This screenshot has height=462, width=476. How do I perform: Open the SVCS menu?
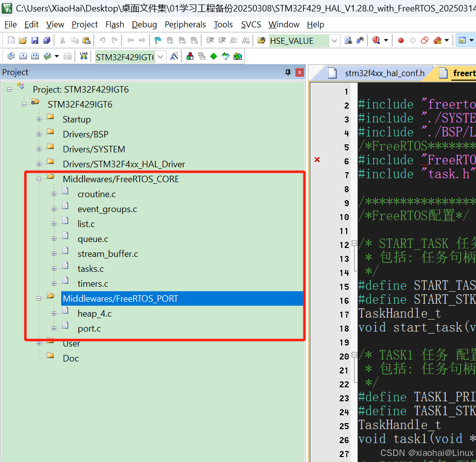(x=251, y=24)
